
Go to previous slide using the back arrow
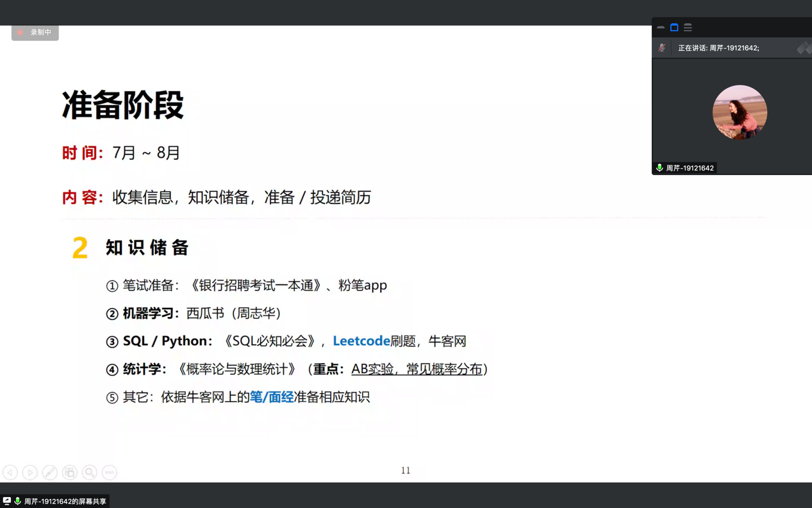click(10, 473)
